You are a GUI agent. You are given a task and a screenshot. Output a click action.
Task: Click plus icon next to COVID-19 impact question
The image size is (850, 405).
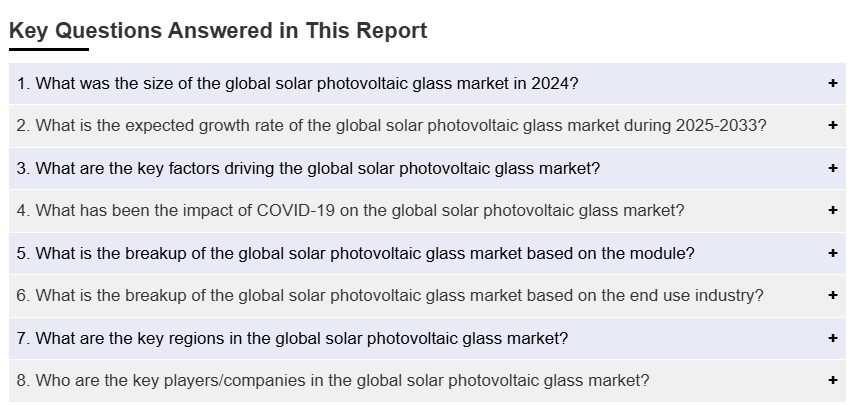coord(832,211)
